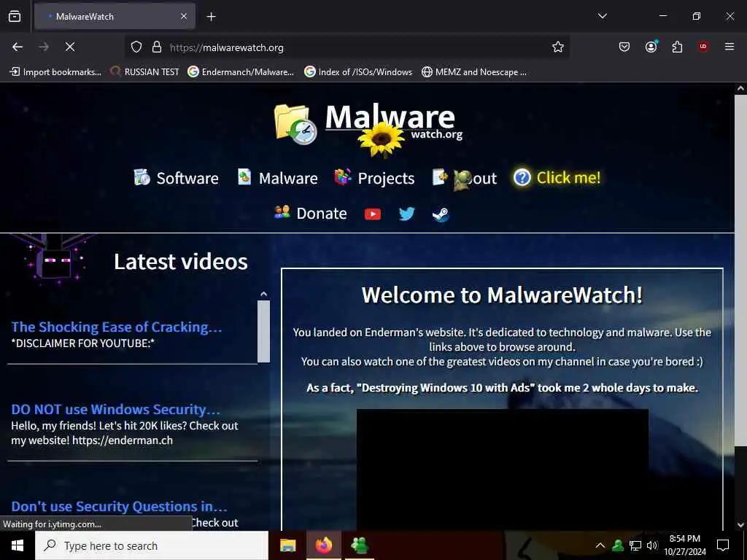Open the Projects menu item
Image resolution: width=747 pixels, height=560 pixels.
click(374, 178)
